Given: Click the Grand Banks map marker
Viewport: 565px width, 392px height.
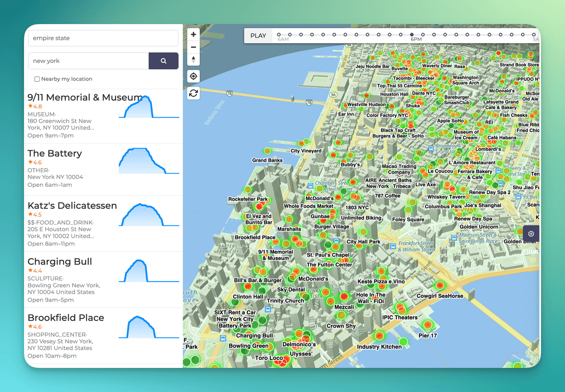Looking at the screenshot, I should [x=267, y=151].
